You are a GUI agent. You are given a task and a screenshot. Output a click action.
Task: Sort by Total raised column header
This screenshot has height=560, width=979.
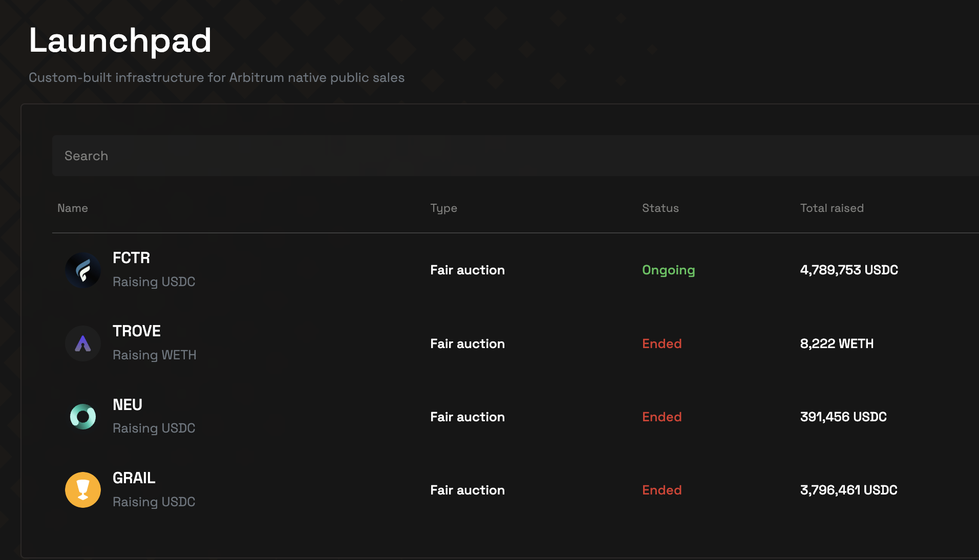[832, 208]
